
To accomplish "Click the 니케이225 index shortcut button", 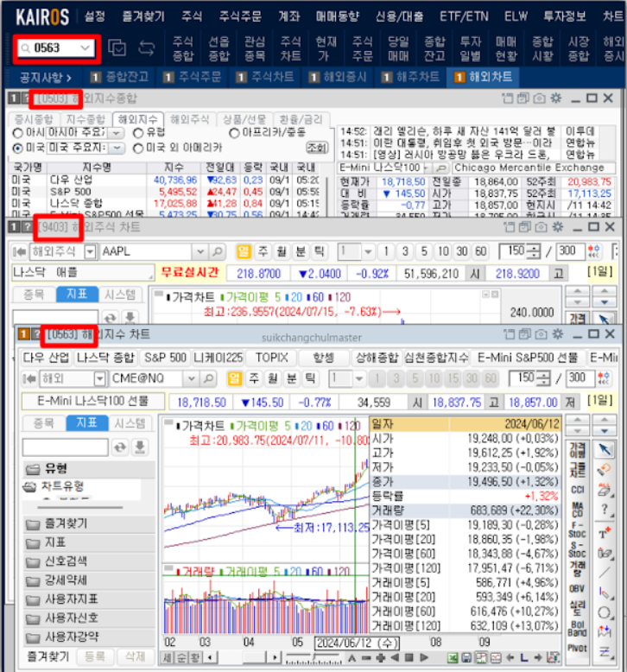I will [x=218, y=358].
